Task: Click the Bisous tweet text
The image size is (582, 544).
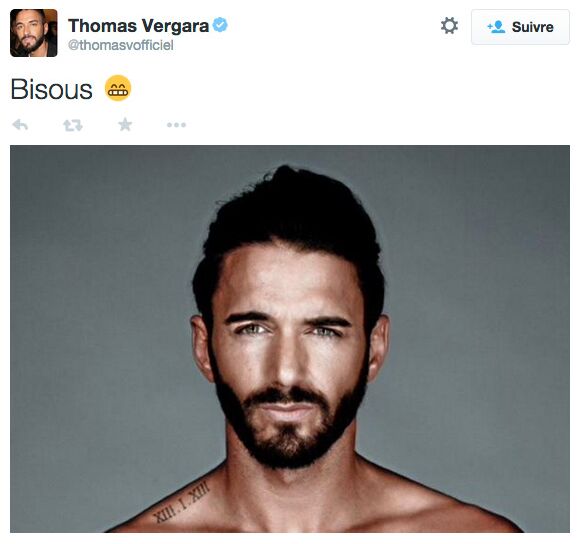Action: pyautogui.click(x=52, y=89)
